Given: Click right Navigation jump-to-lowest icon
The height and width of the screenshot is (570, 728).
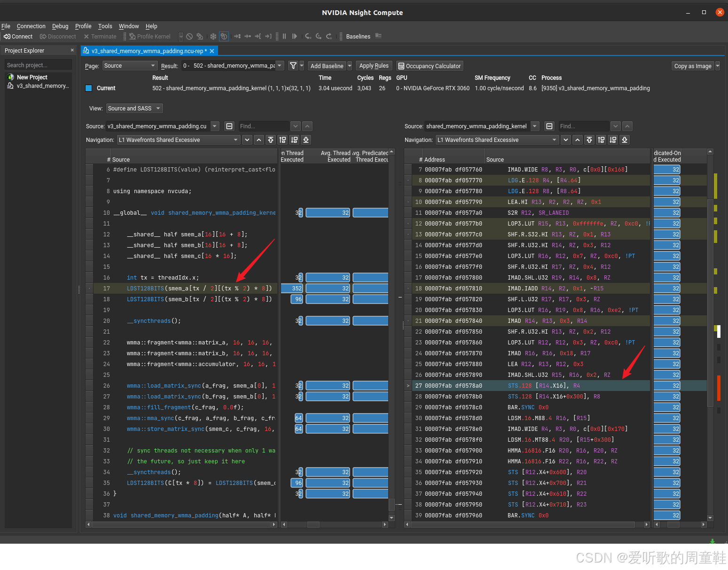Looking at the screenshot, I should 625,140.
